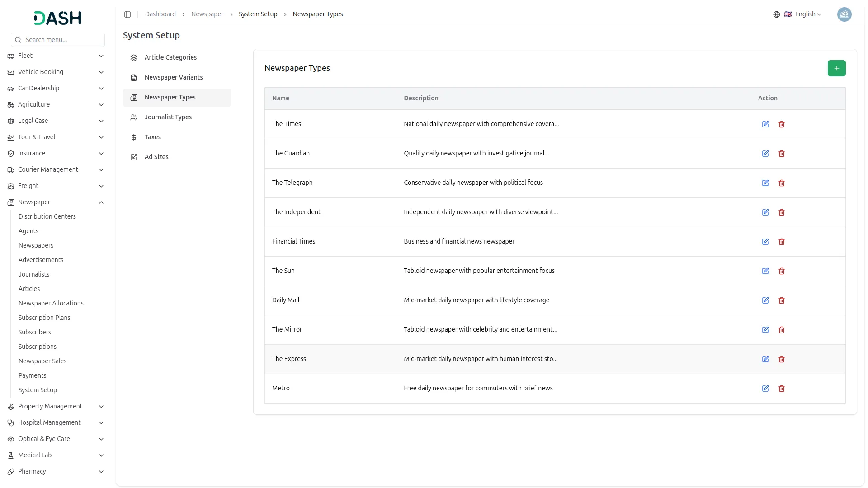This screenshot has width=868, height=488.
Task: Click the green add newspaper type button
Action: [x=836, y=68]
